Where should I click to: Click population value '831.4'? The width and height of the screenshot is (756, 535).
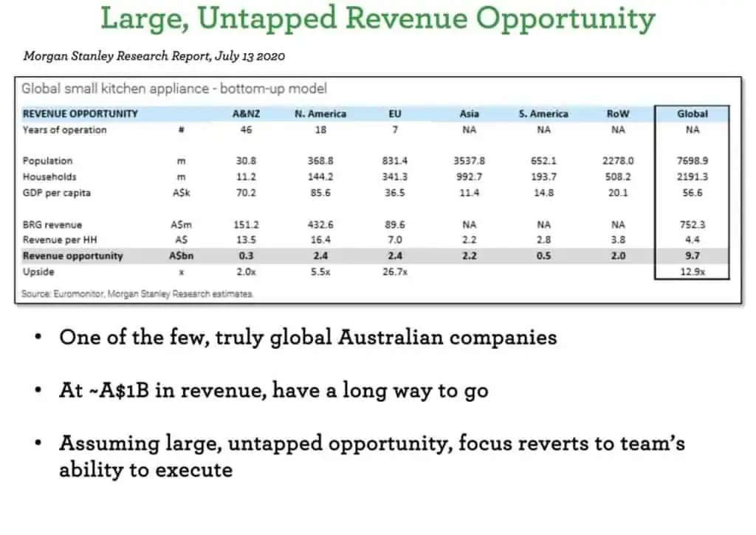click(395, 160)
